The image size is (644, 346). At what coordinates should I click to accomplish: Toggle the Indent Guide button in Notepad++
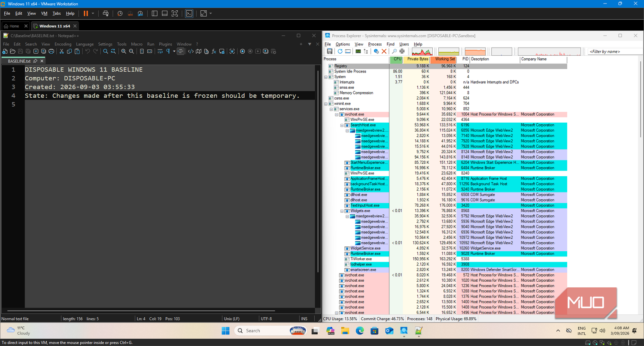coord(181,51)
